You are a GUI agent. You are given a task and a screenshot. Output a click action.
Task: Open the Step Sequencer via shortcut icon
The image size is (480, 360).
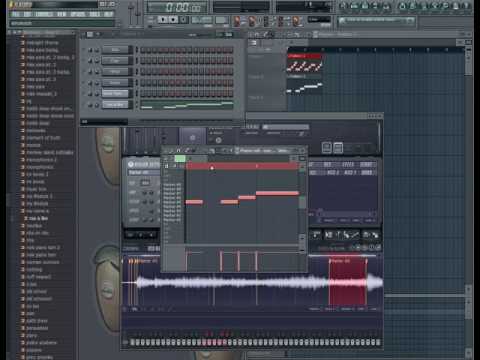(355, 5)
